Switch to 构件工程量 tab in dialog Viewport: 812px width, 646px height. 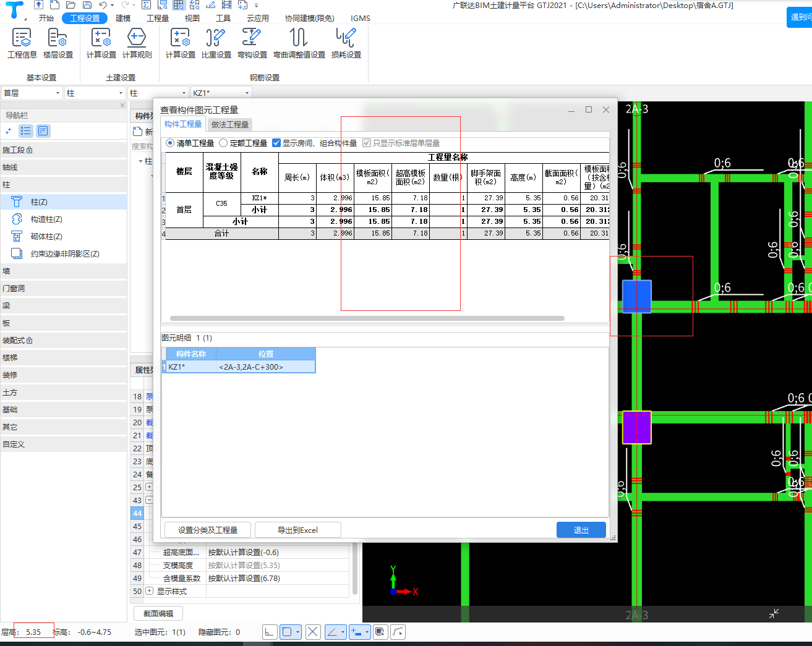coord(183,124)
